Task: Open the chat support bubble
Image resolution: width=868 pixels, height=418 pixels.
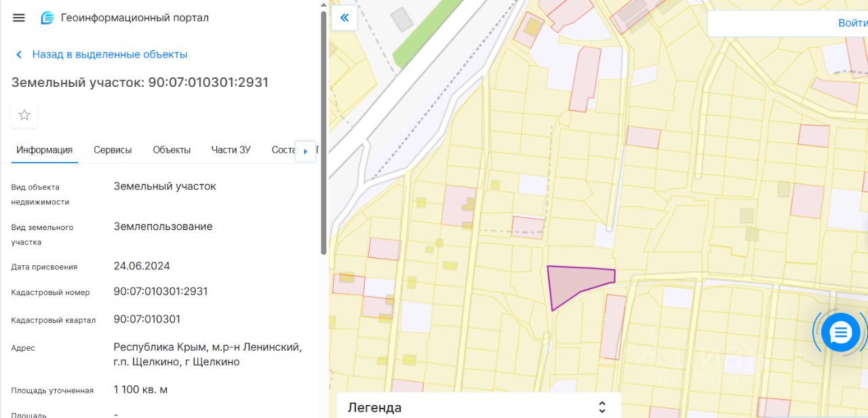Action: 840,332
